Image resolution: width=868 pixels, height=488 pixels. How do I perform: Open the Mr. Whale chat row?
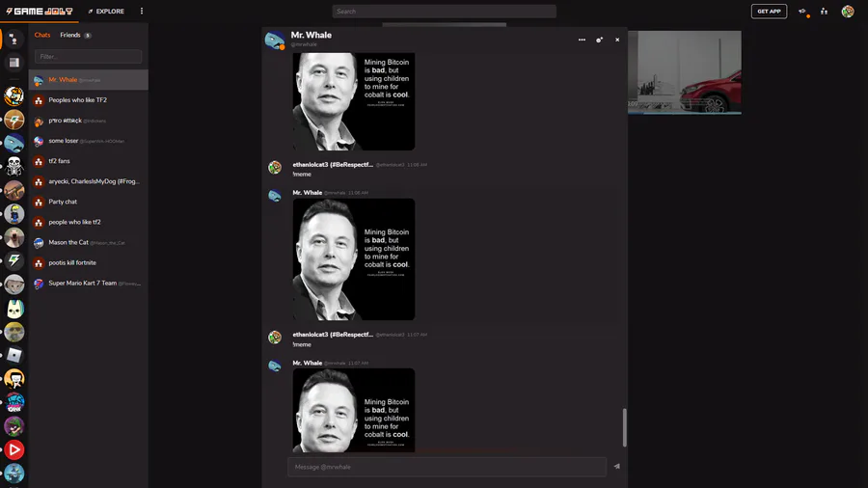89,80
